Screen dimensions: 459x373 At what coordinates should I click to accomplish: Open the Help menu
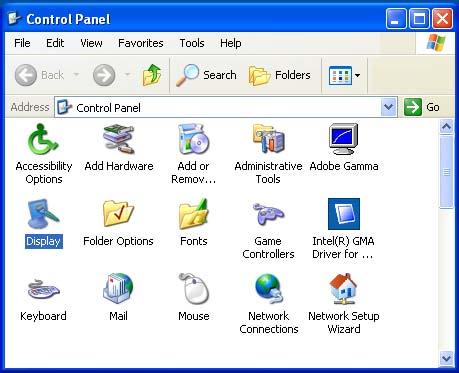(231, 43)
